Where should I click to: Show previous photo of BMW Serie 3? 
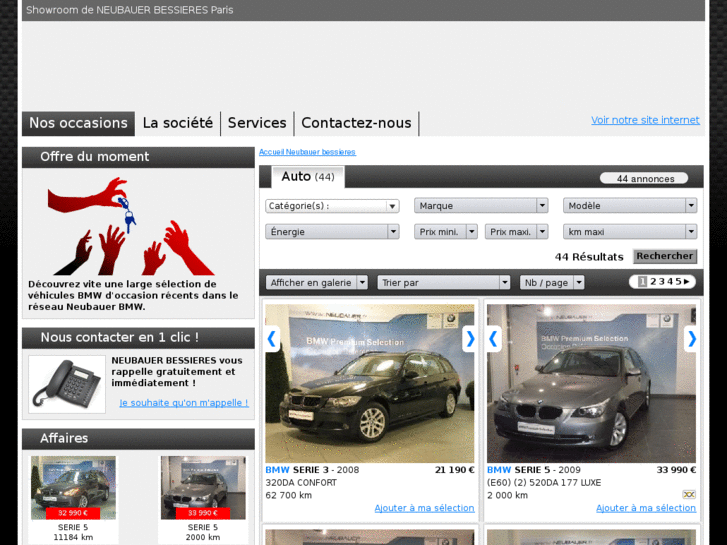click(x=272, y=339)
